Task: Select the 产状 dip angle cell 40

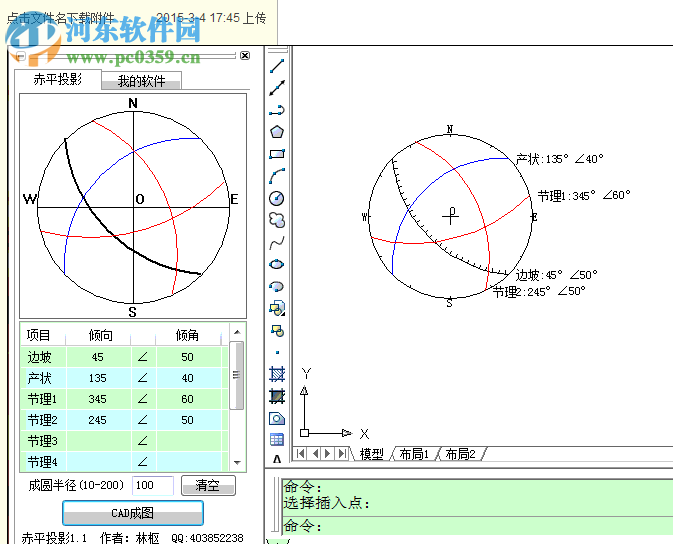Action: click(x=188, y=378)
